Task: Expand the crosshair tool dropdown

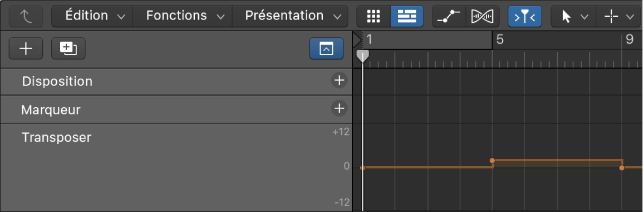Action: pyautogui.click(x=620, y=17)
